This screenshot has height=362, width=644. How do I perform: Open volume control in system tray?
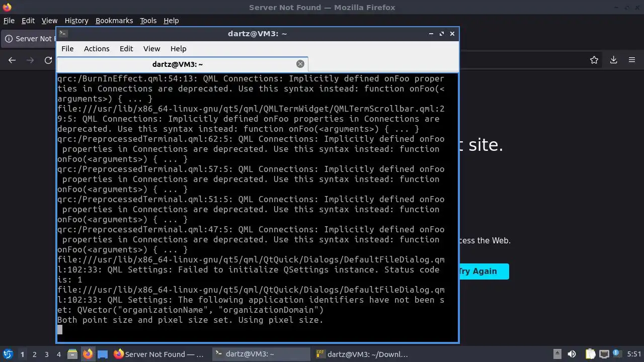[x=572, y=354]
